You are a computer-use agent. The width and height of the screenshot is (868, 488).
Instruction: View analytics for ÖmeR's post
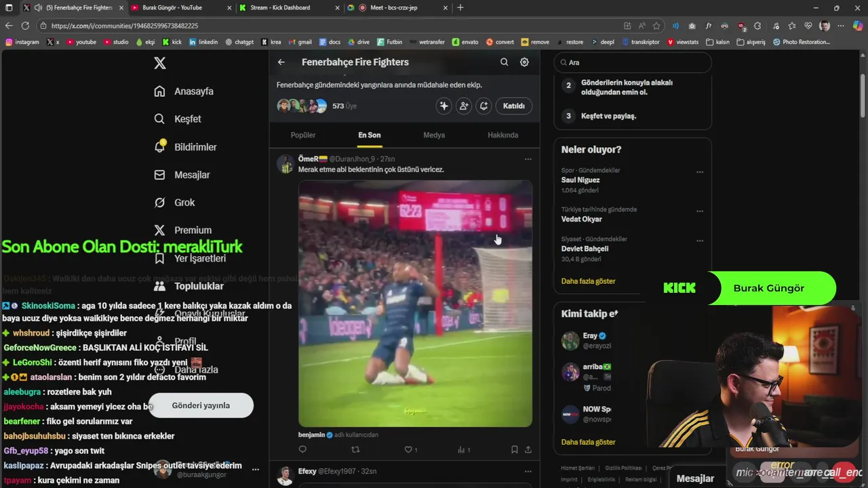(x=464, y=449)
